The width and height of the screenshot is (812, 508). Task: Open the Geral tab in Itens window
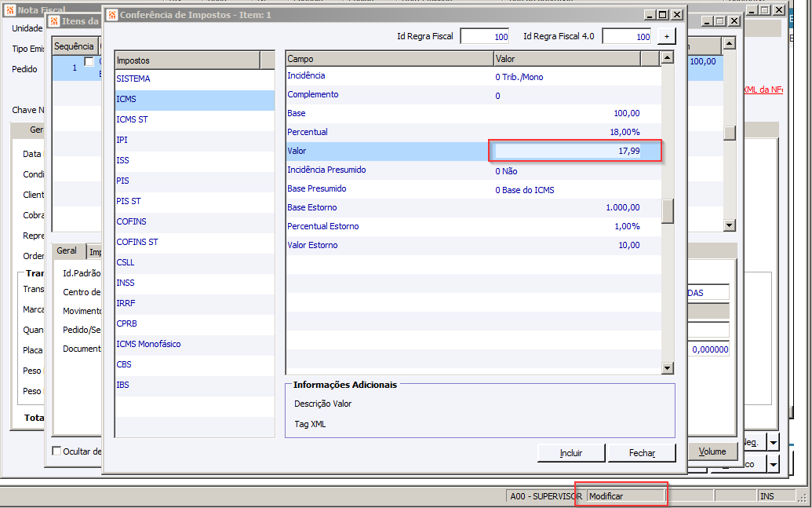pos(67,251)
